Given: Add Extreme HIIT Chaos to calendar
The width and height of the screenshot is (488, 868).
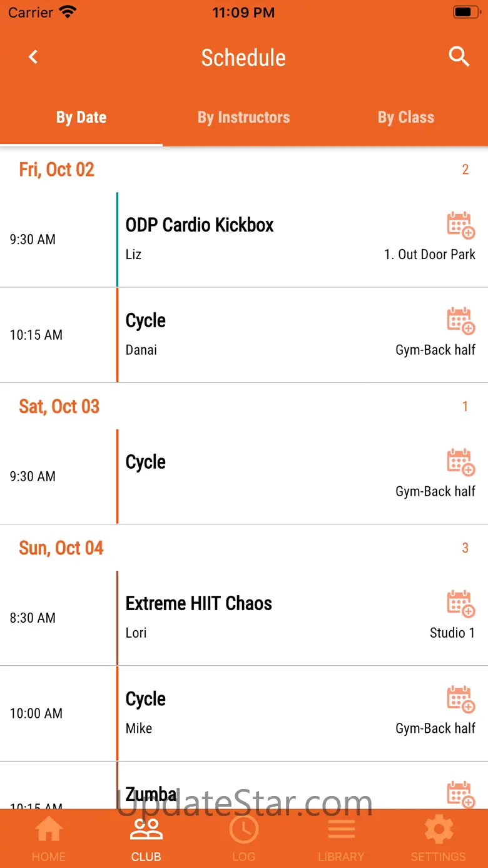Looking at the screenshot, I should (461, 604).
